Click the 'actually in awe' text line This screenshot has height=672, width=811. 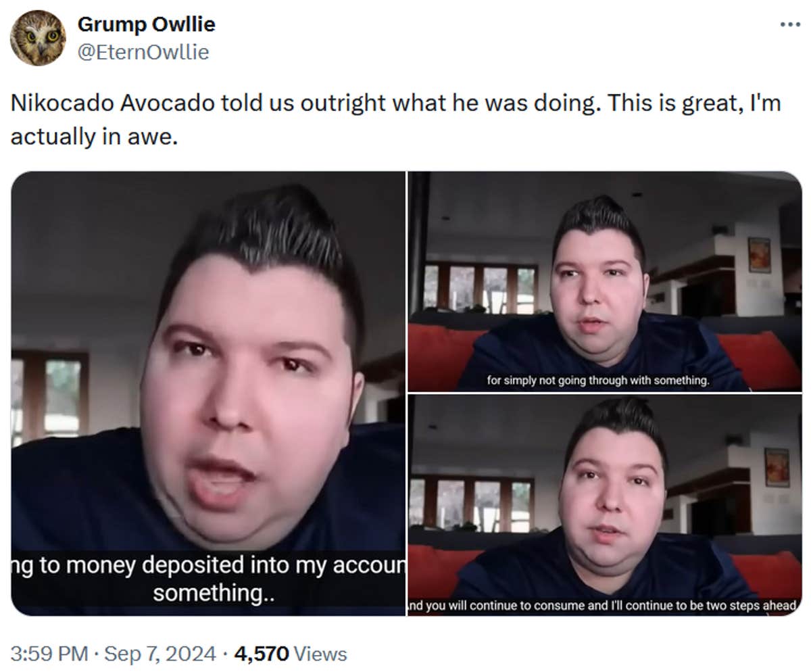coord(94,137)
